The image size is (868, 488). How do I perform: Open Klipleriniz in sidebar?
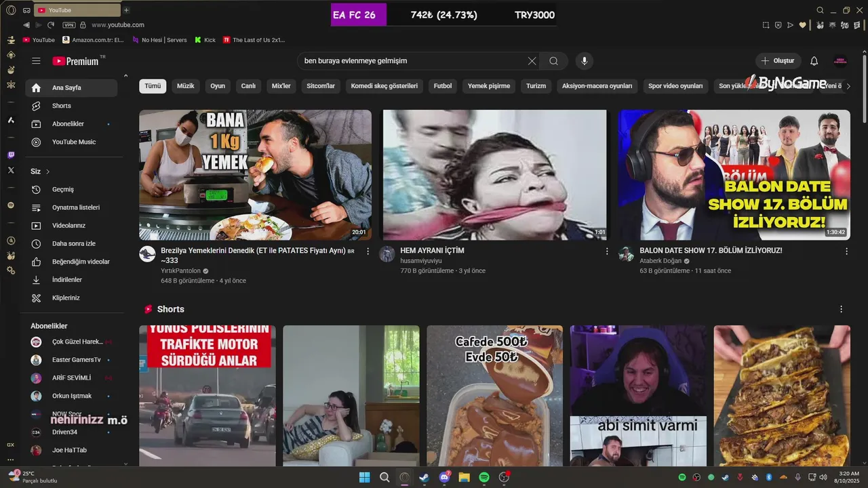point(71,298)
